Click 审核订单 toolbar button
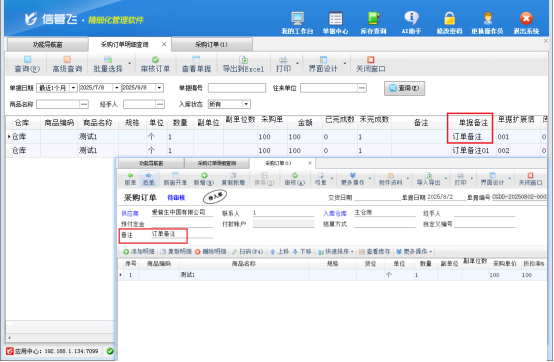 click(x=155, y=64)
